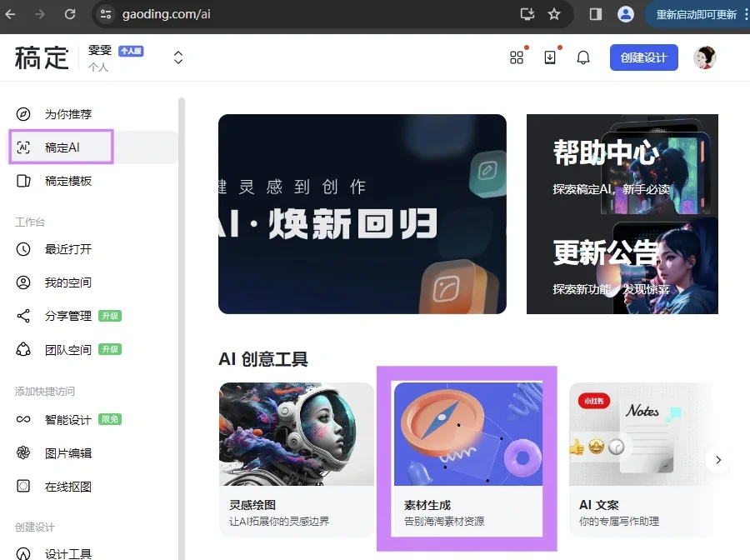Click the 小红书 tag on AI 文案 card
Viewport: 750px width, 560px height.
594,401
